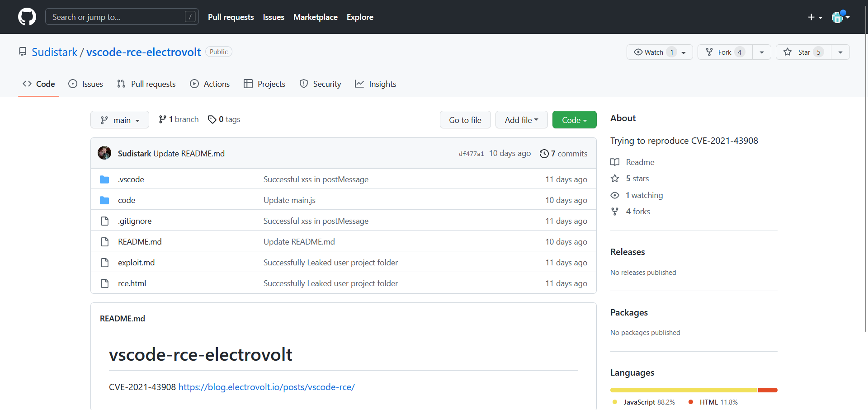Star this repository
The width and height of the screenshot is (868, 410).
tap(803, 52)
